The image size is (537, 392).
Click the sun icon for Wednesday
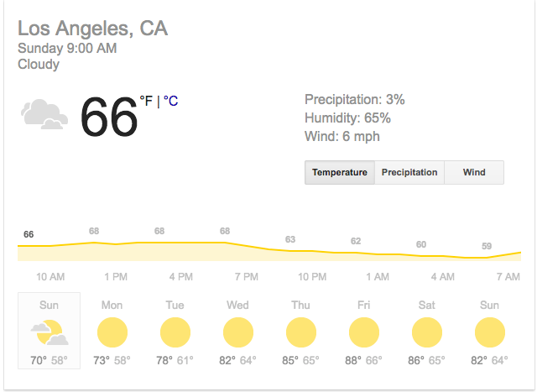[x=238, y=333]
